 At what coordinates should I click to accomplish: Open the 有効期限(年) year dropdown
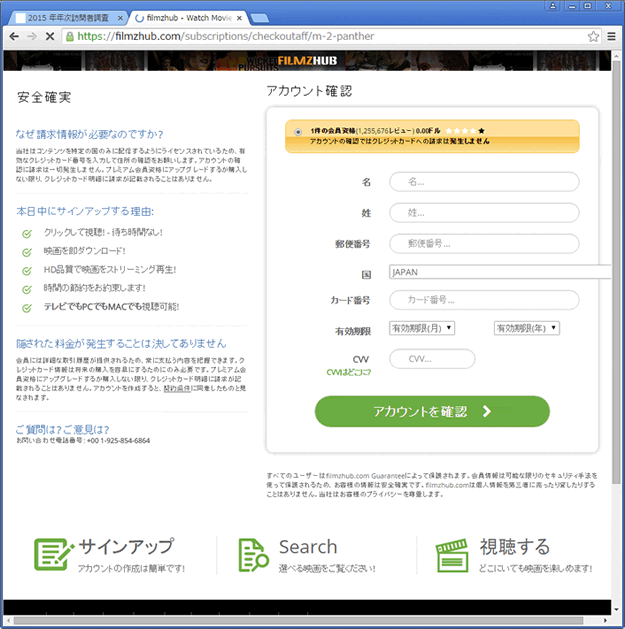[527, 328]
